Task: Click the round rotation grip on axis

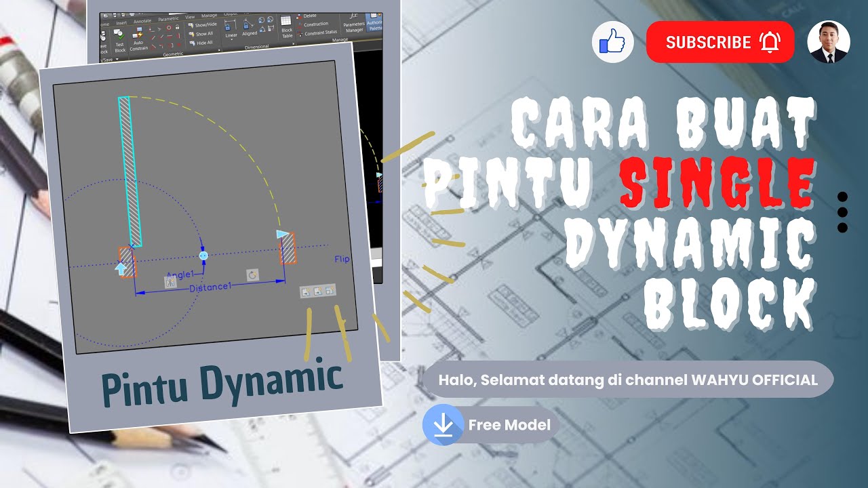Action: click(203, 256)
